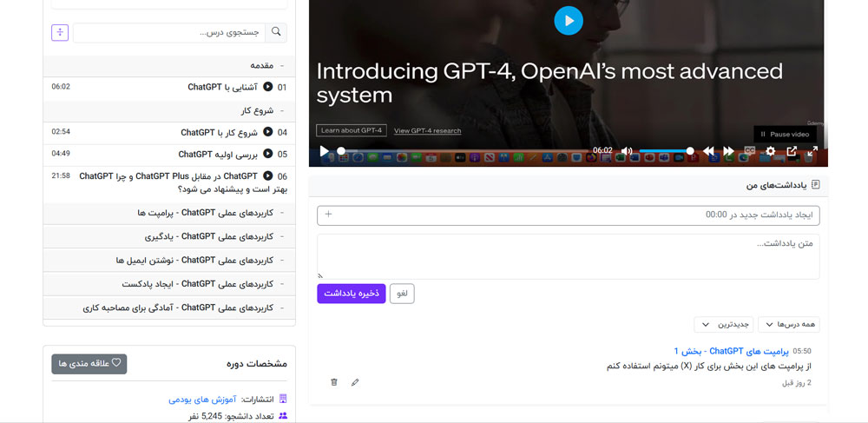
Task: Click the 2 روز قبل note date text
Action: coord(796,382)
